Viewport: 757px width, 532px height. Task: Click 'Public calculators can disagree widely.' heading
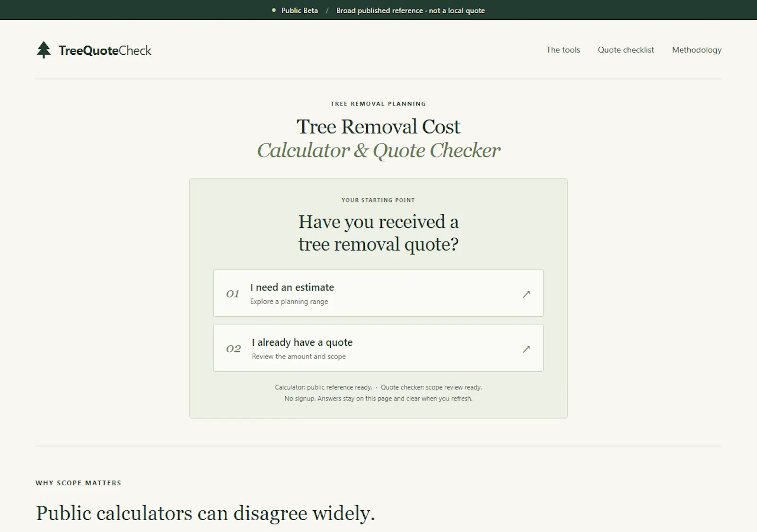(x=205, y=514)
